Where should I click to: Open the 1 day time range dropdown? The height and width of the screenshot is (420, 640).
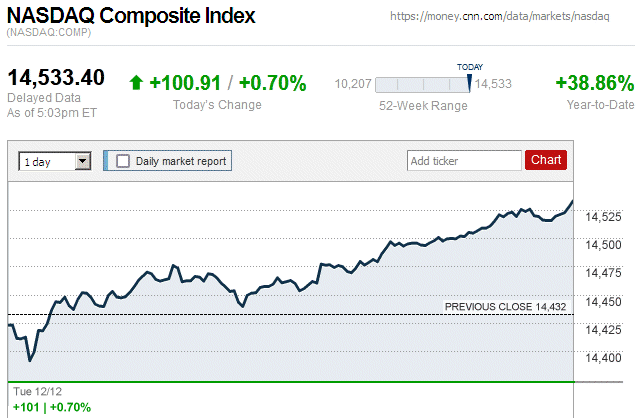[55, 160]
